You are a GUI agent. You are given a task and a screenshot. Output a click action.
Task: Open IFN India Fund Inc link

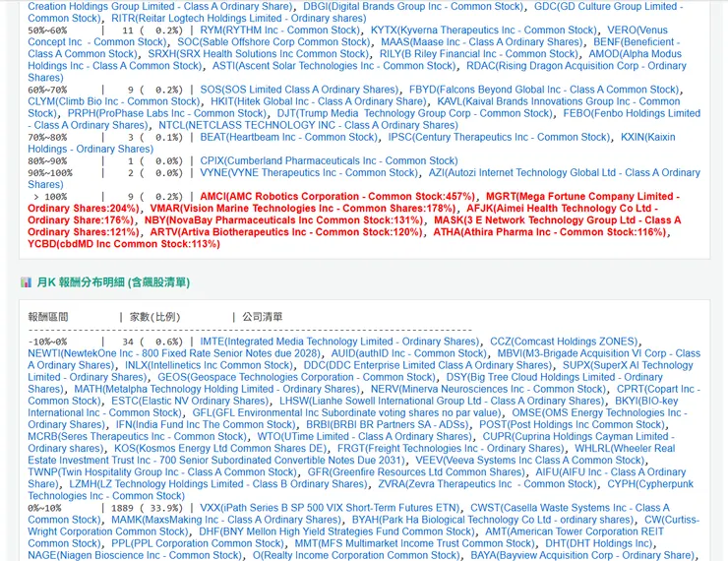click(x=206, y=424)
